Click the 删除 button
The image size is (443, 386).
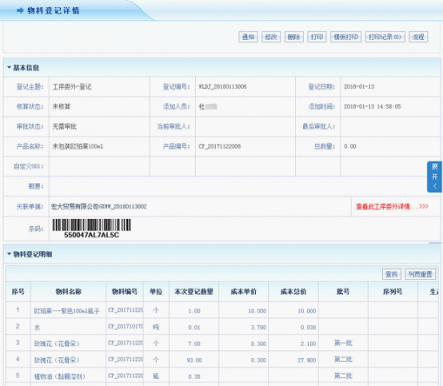294,37
